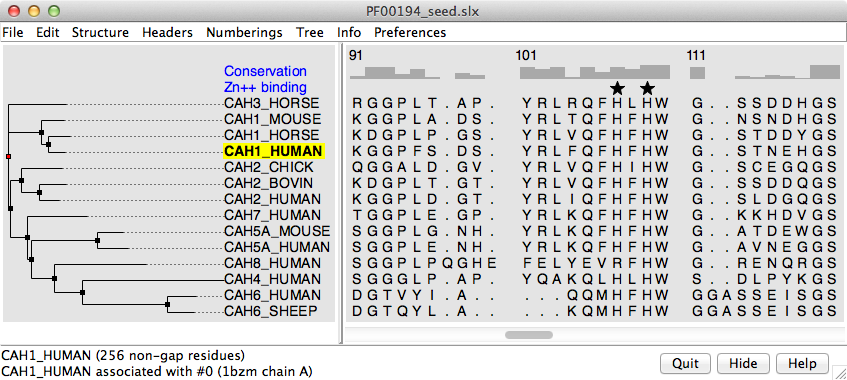Screen dimensions: 847x380
Task: Select the CAH6_SHEEP sequence name
Action: point(270,311)
